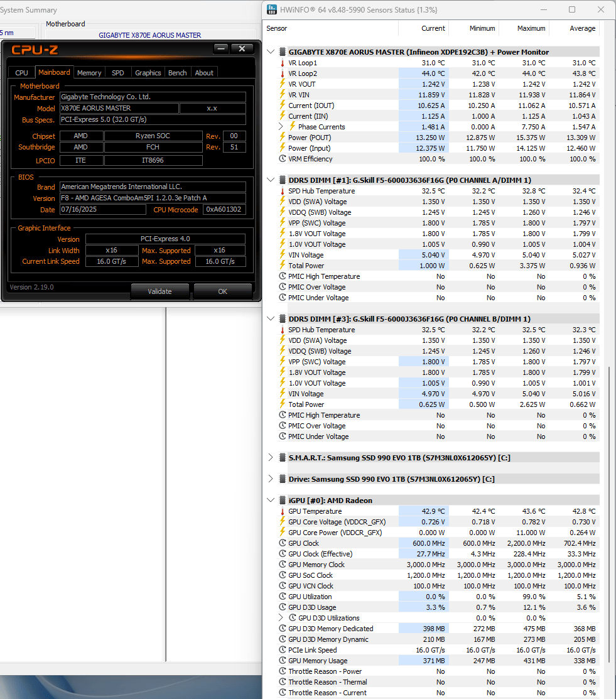The width and height of the screenshot is (616, 699).
Task: Click the lightning icon beside VR VOUT
Action: (x=282, y=84)
